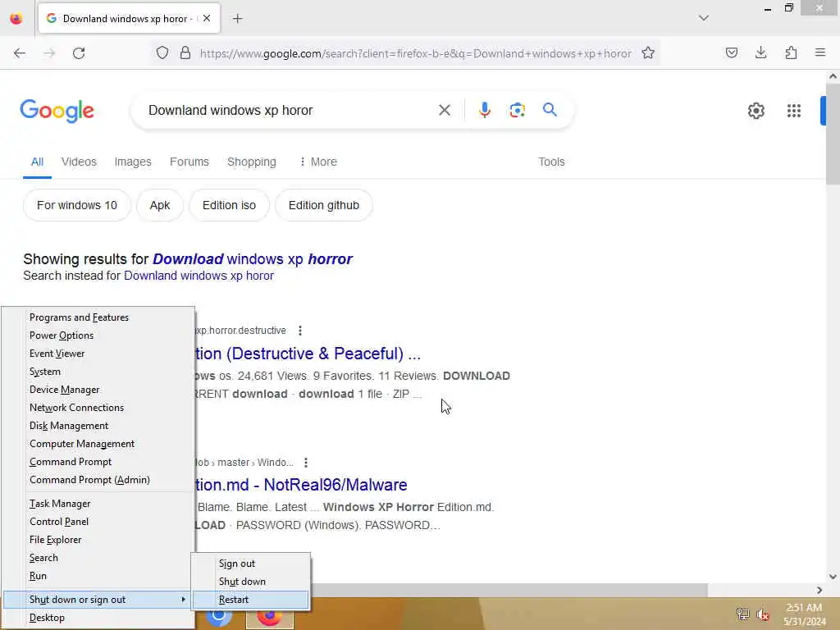This screenshot has height=630, width=840.
Task: Choose Programs and Features in menu
Action: (x=98, y=317)
